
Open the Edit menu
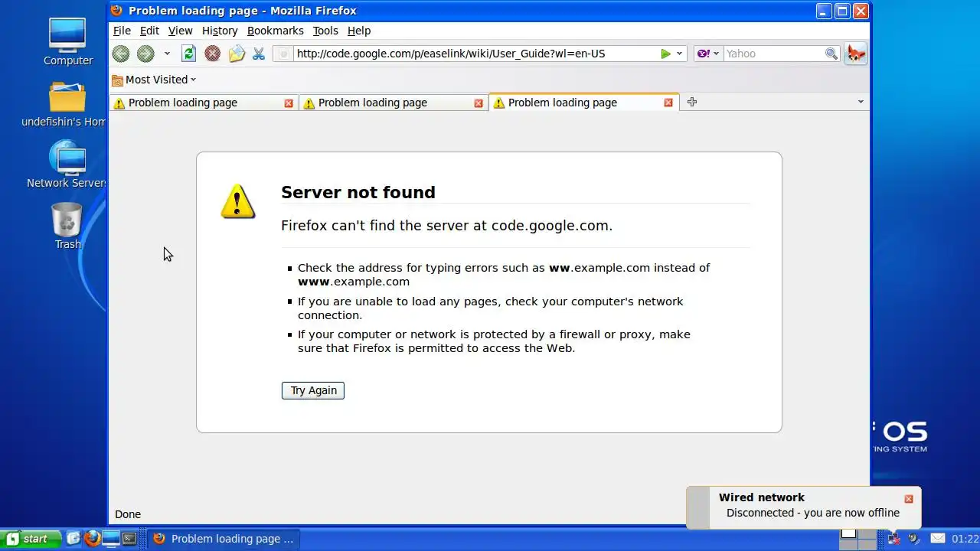[149, 31]
